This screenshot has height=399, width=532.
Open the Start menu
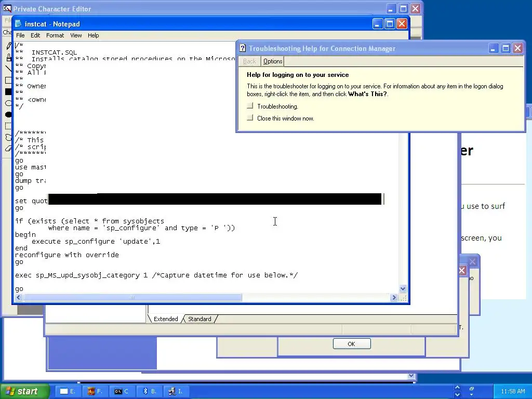[24, 391]
